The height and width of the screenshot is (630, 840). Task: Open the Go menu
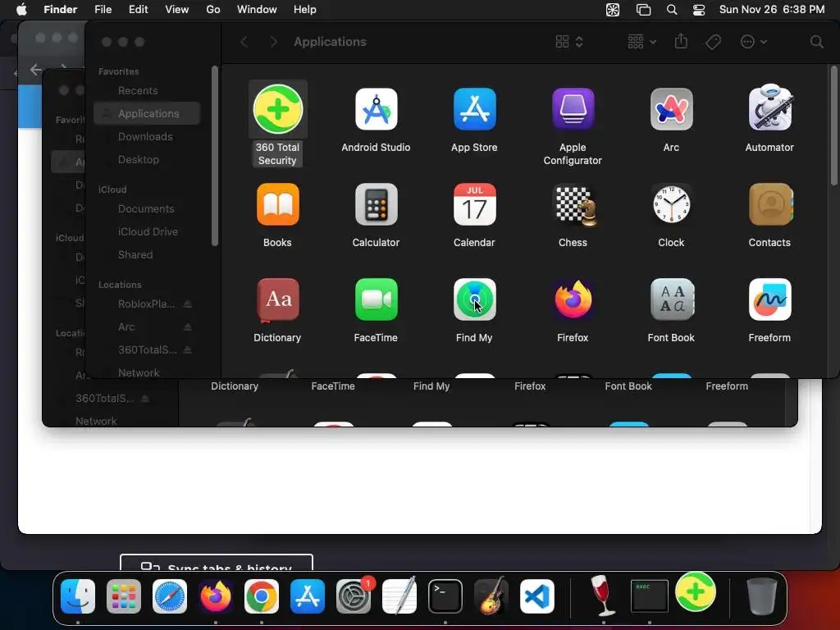pyautogui.click(x=213, y=10)
